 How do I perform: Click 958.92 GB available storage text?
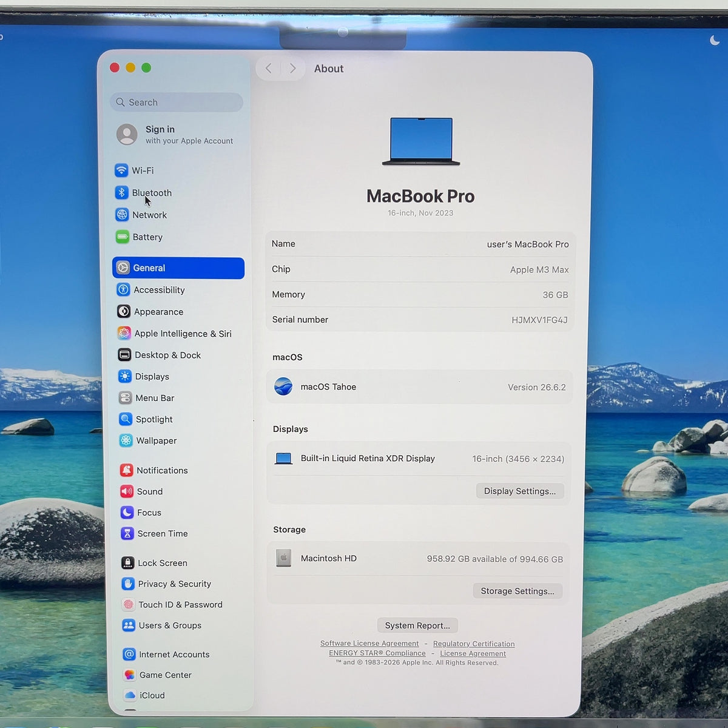pos(494,559)
